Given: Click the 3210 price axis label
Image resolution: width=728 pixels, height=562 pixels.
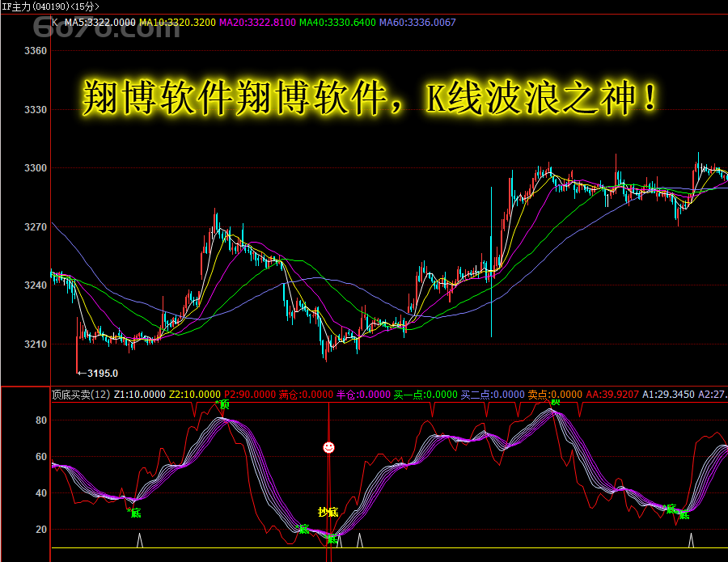Looking at the screenshot, I should pyautogui.click(x=36, y=344).
